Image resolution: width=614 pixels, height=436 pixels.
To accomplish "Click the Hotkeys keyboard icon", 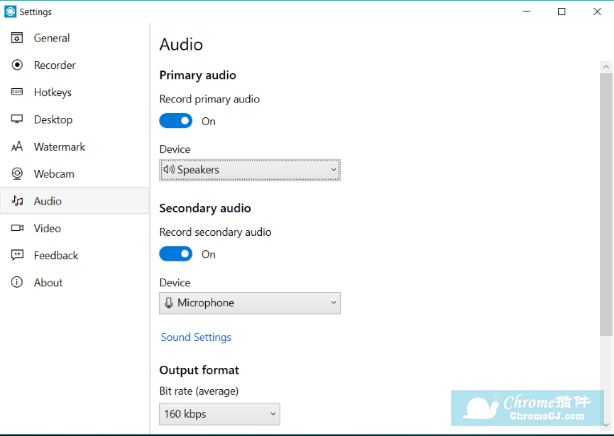I will pyautogui.click(x=16, y=92).
